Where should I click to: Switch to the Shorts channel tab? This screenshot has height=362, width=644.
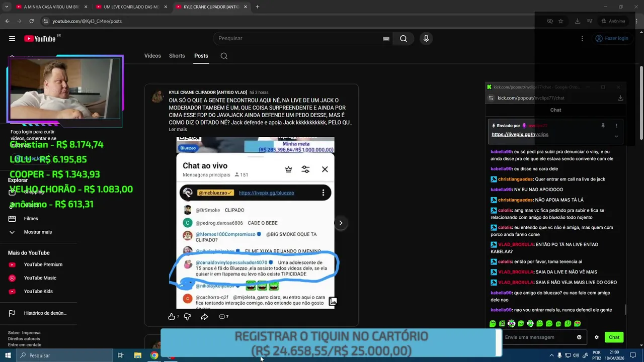[177, 56]
